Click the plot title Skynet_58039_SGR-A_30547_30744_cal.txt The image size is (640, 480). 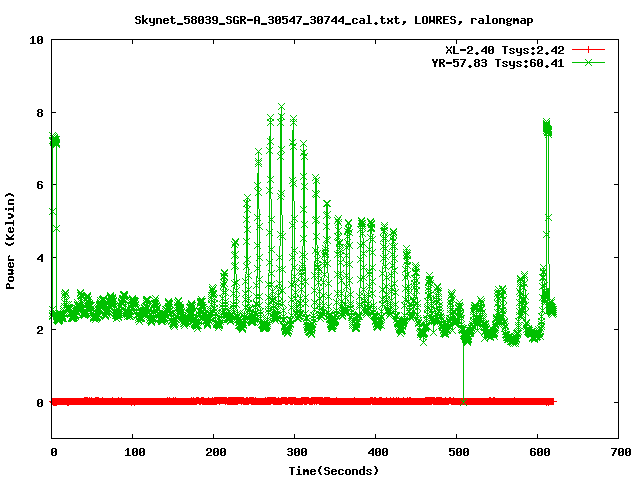click(333, 20)
